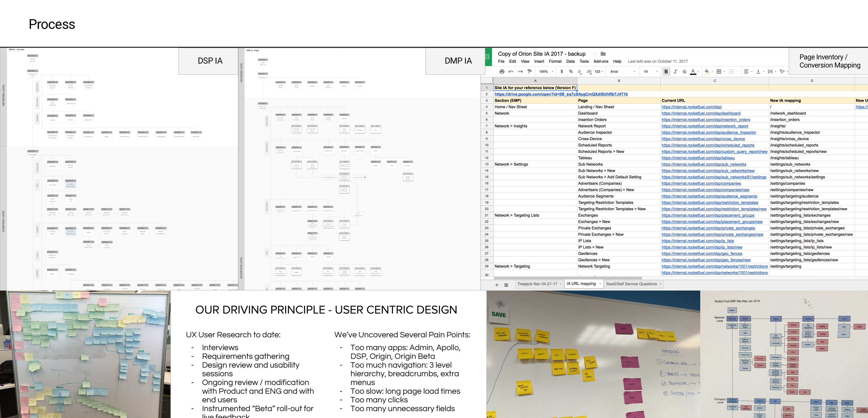This screenshot has width=868, height=418.
Task: Open the drive.google.com link in row 2
Action: (561, 94)
